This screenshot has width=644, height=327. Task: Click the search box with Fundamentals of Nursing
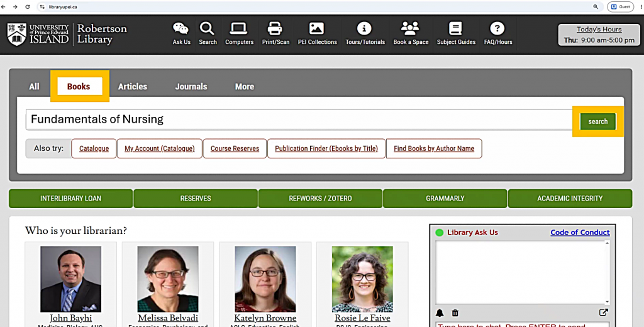[299, 119]
